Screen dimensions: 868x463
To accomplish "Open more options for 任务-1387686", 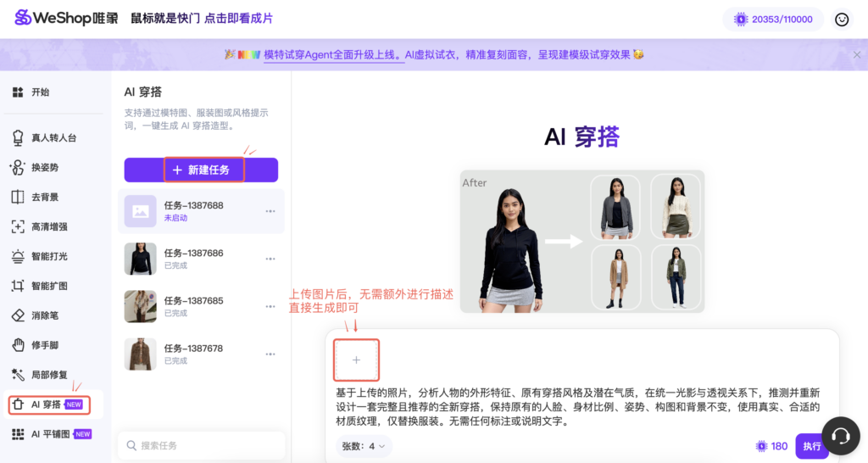I will [x=270, y=259].
